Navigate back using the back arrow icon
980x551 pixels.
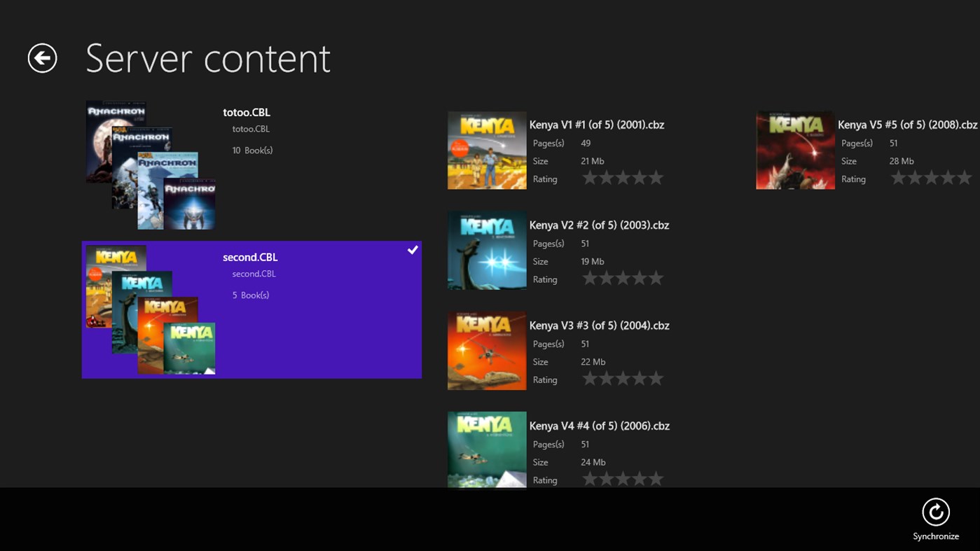point(42,58)
